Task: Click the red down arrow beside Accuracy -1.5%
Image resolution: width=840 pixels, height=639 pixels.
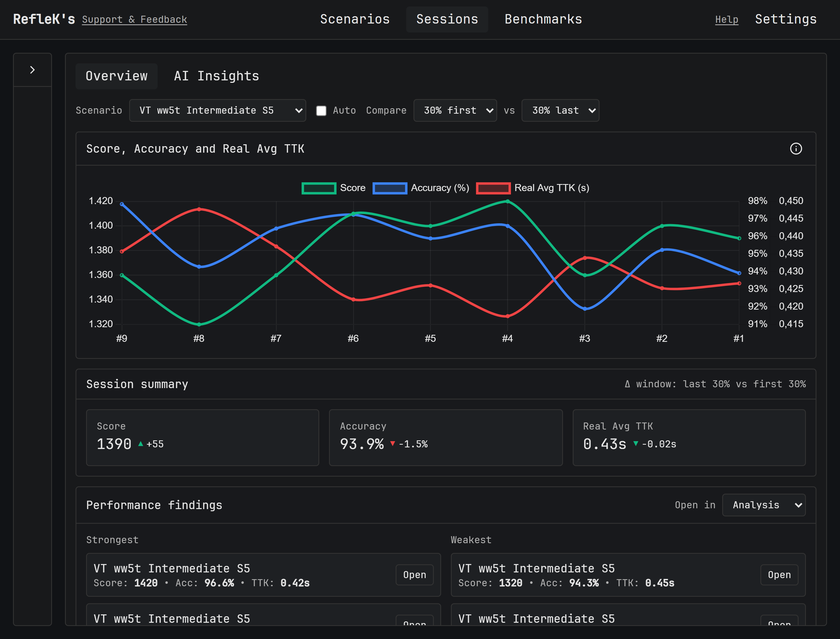Action: 392,444
